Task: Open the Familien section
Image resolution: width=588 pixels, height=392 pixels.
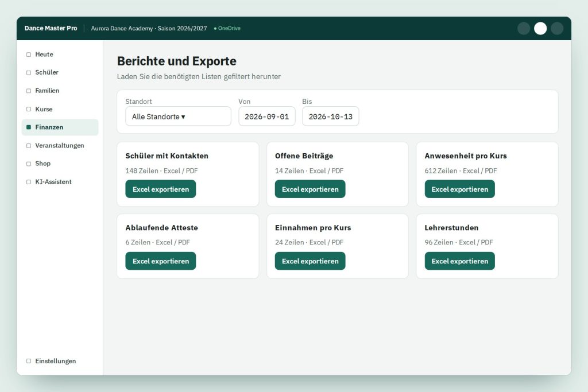Action: click(60, 91)
